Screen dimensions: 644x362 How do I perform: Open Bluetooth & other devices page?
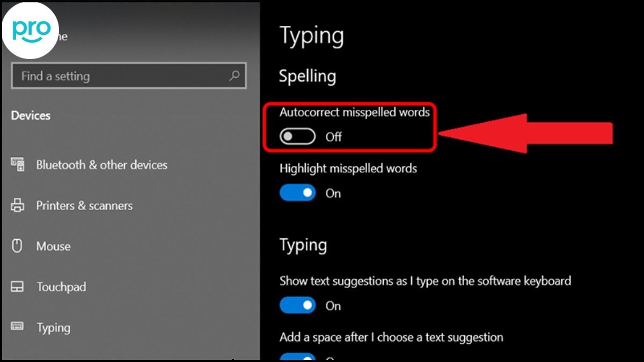pos(101,165)
